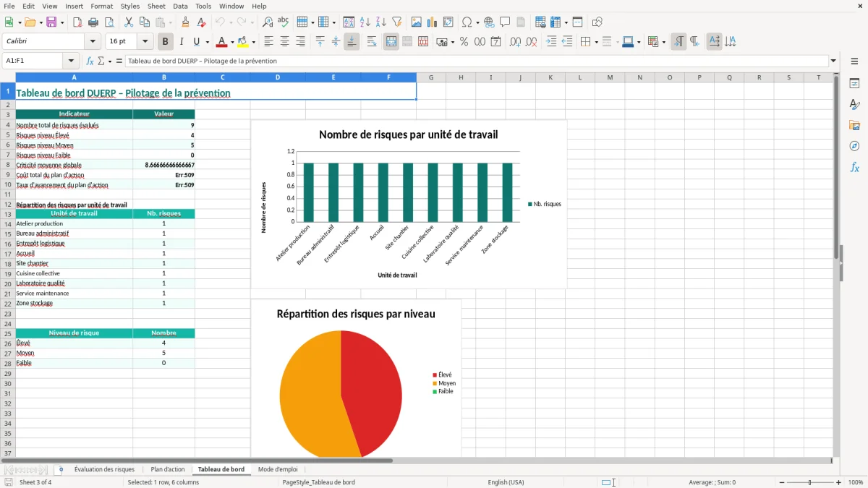The height and width of the screenshot is (488, 868).
Task: Apply yellow background color swatch
Action: point(243,42)
